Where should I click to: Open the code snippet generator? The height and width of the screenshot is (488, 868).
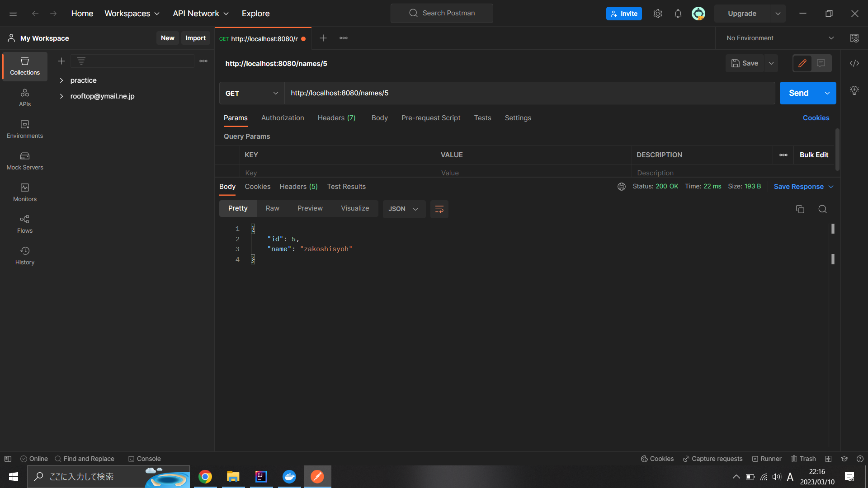854,63
